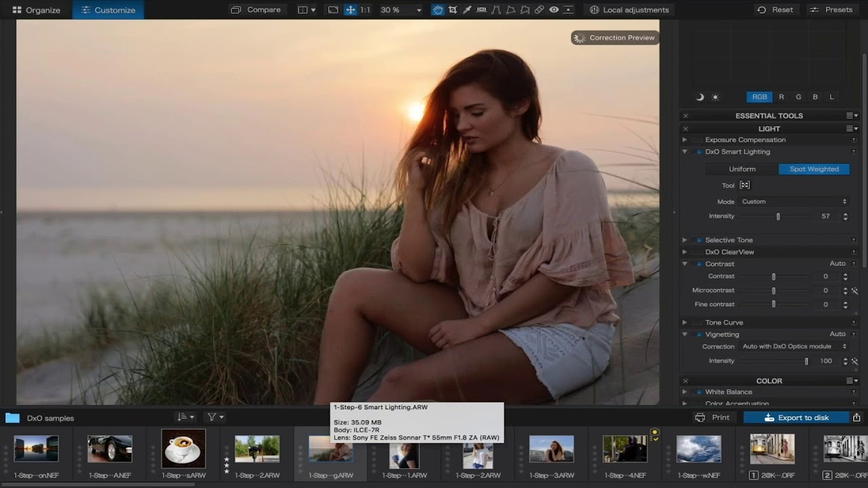Click the Export to disk button
Viewport: 868px width, 488px height.
(795, 418)
